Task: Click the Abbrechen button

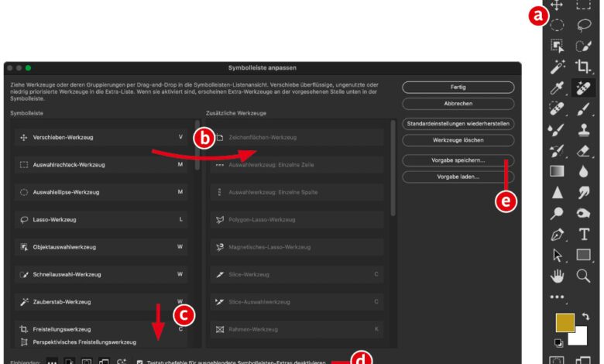Action: [458, 104]
